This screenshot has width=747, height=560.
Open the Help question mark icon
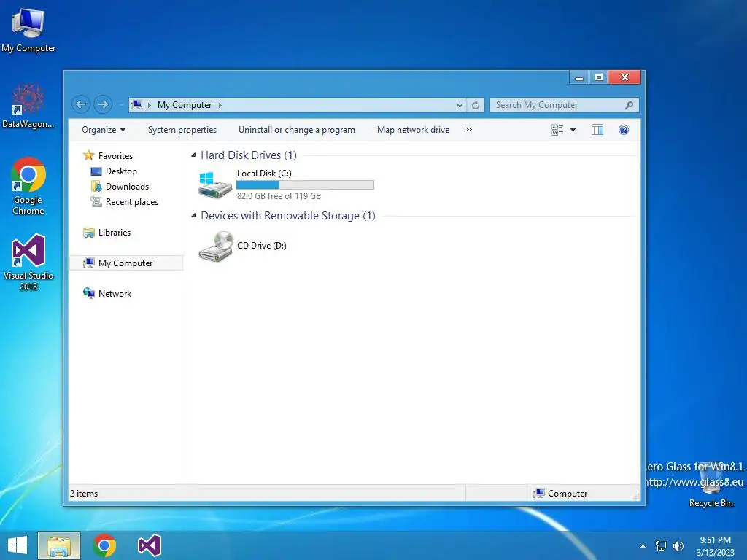click(x=623, y=130)
